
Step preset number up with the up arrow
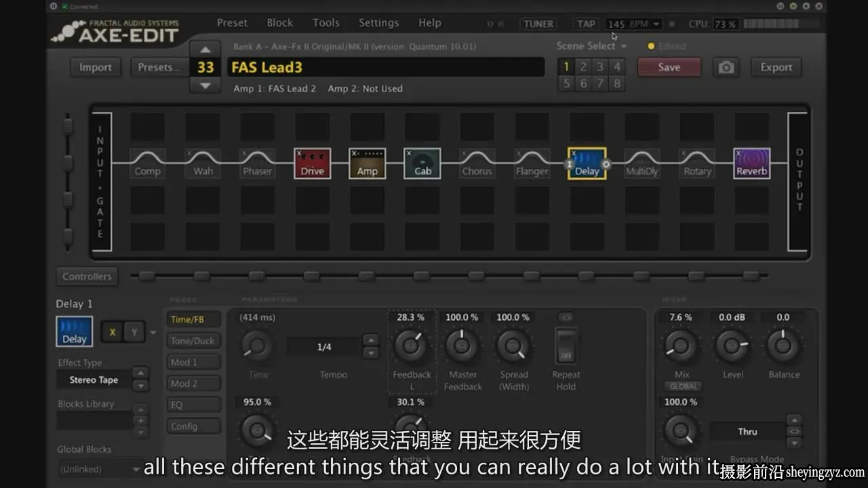coord(205,49)
